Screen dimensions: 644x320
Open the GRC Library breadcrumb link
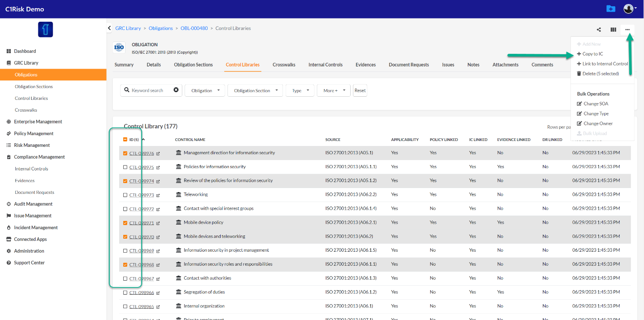tap(128, 28)
